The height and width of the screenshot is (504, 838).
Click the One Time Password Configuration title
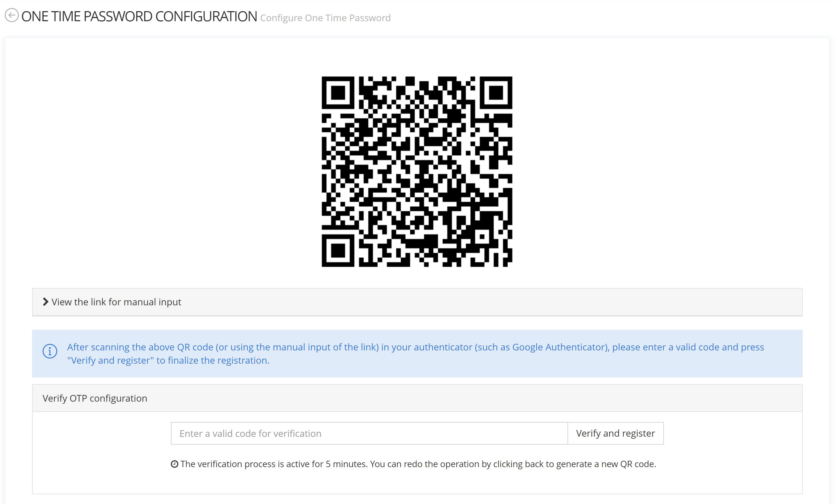139,16
